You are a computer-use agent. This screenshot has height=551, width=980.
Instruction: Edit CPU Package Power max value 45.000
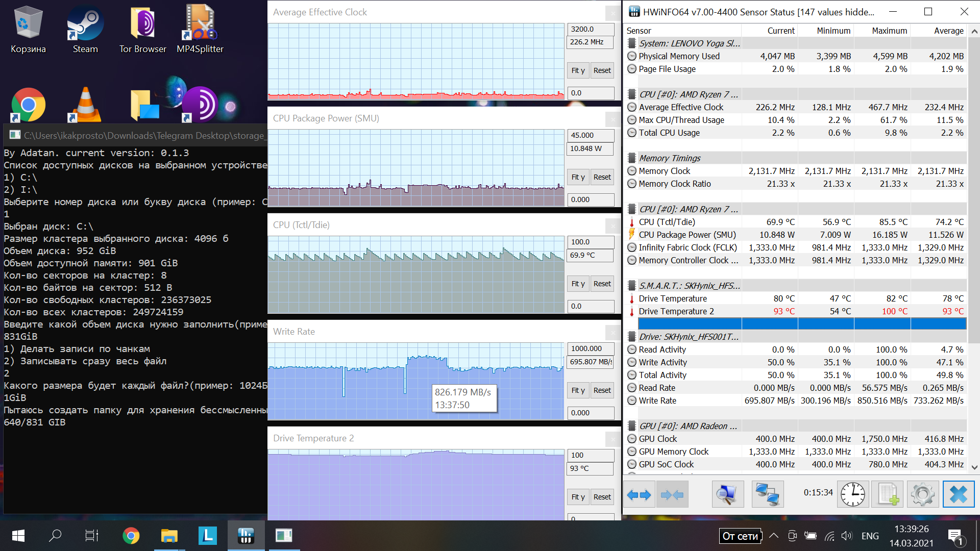pyautogui.click(x=591, y=135)
